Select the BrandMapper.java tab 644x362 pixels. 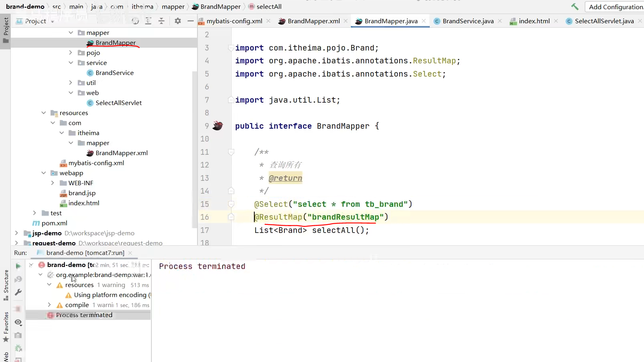[391, 21]
